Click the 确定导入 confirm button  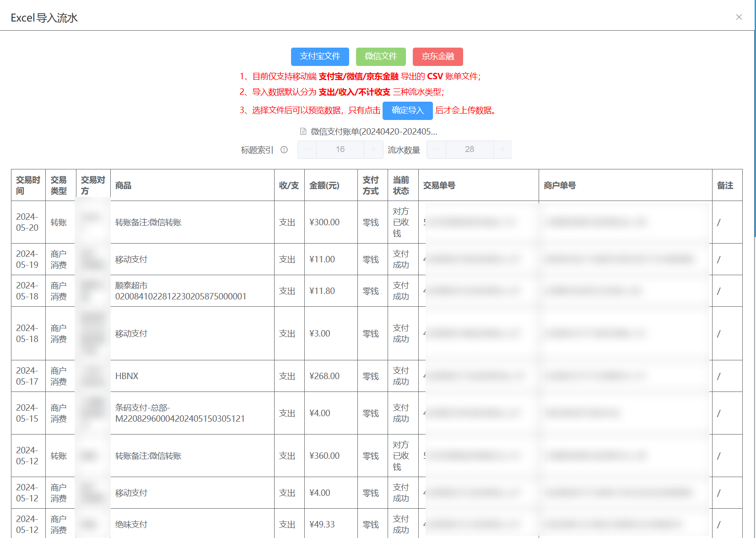point(408,110)
